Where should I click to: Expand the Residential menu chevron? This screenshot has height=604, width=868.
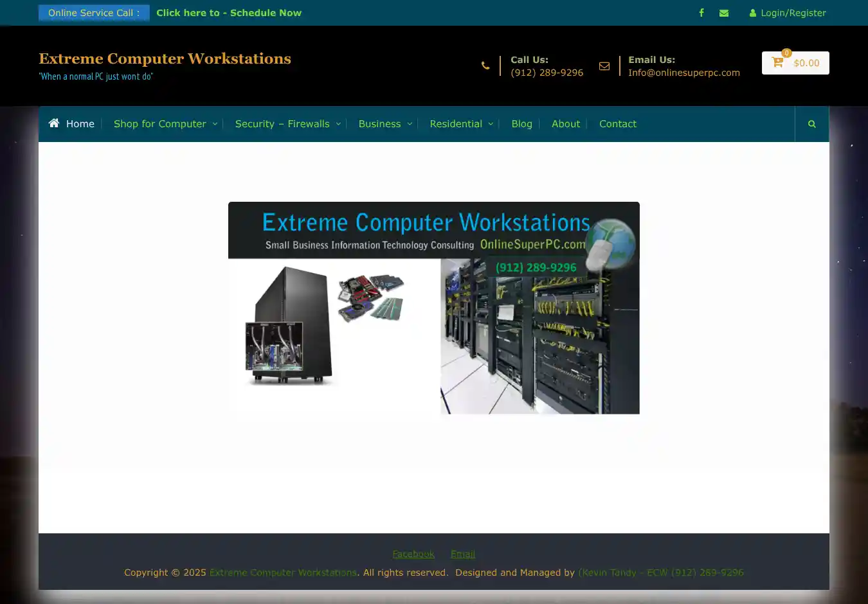[491, 124]
